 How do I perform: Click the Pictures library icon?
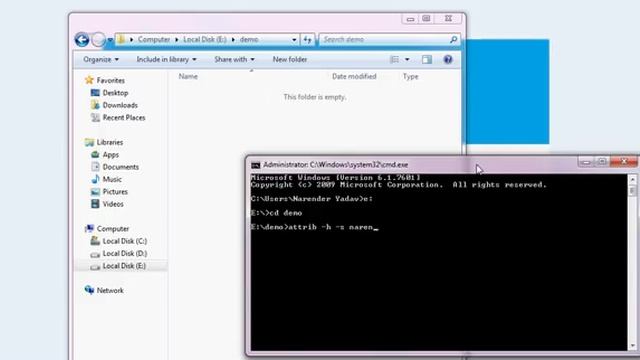[95, 191]
